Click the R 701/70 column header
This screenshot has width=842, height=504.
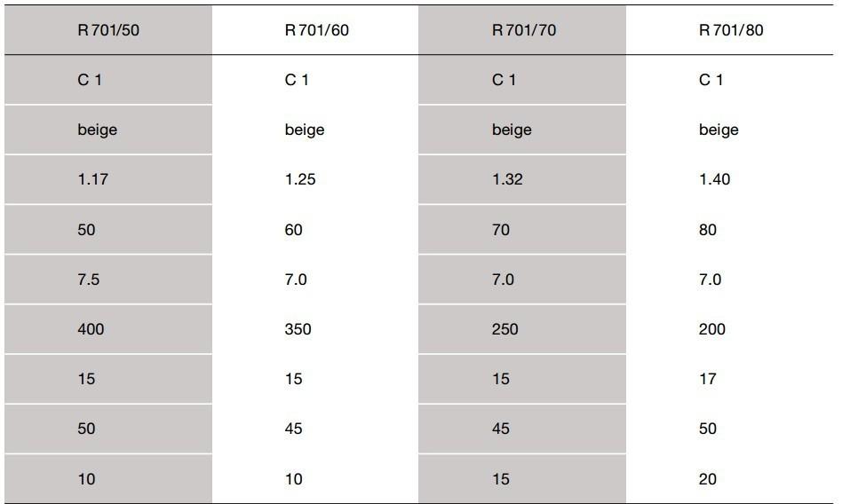point(524,30)
